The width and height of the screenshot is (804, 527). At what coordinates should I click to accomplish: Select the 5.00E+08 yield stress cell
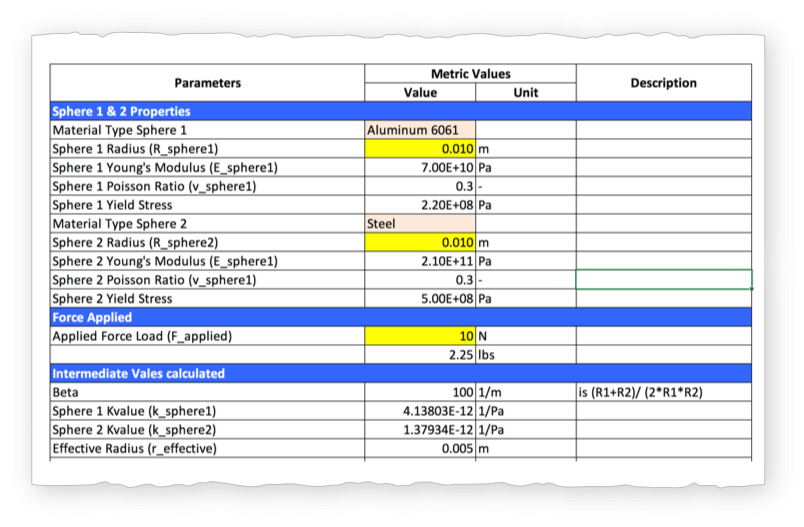click(x=420, y=299)
